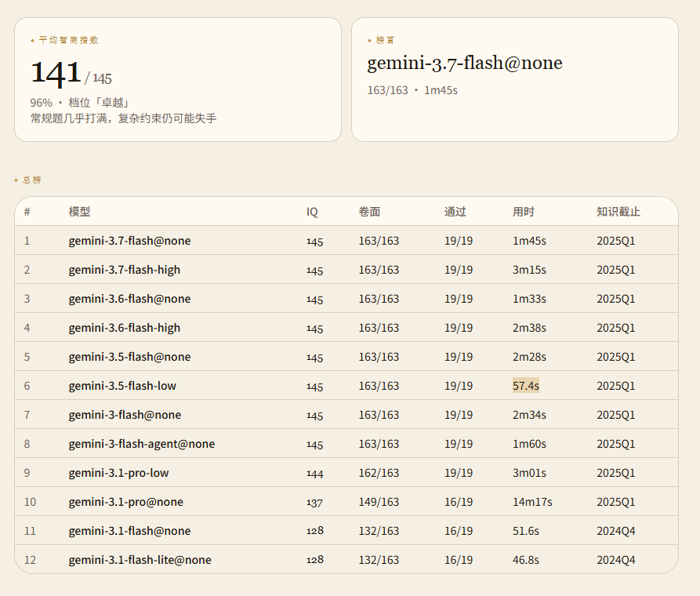This screenshot has height=596, width=700.
Task: Click the 96% • 档位「卓越」 text
Action: pyautogui.click(x=80, y=103)
